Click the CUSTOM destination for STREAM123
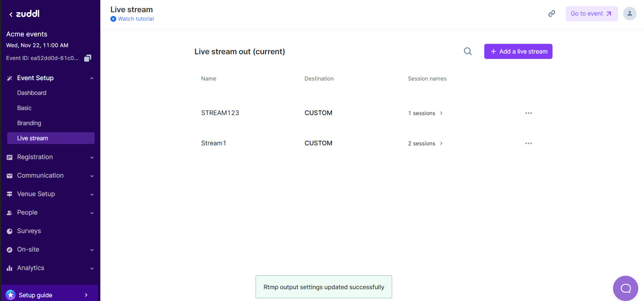Image resolution: width=644 pixels, height=301 pixels. [x=318, y=113]
